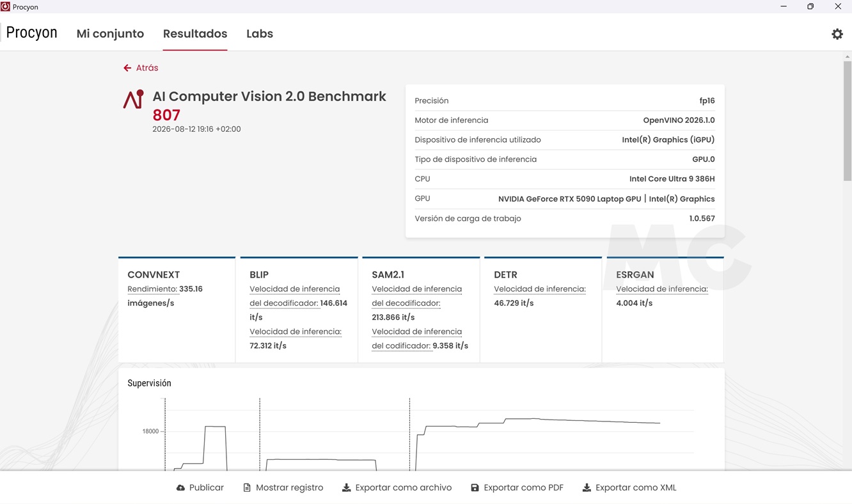852x504 pixels.
Task: Click the date 2026-08-12 19:16 +02:00
Action: (x=196, y=129)
